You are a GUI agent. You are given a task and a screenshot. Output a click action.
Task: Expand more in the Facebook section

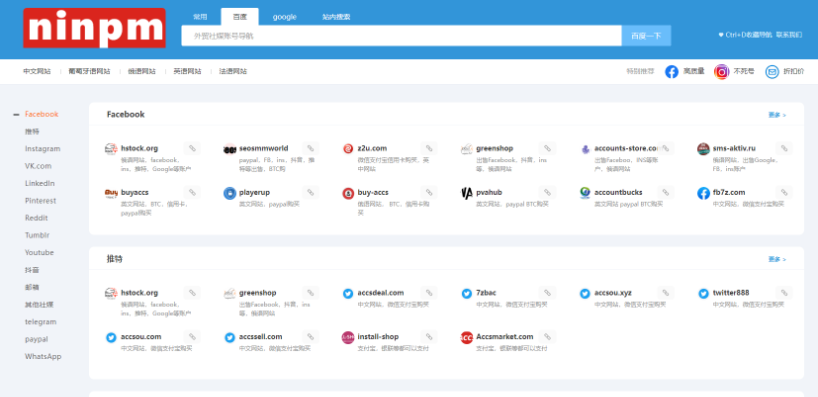(777, 115)
